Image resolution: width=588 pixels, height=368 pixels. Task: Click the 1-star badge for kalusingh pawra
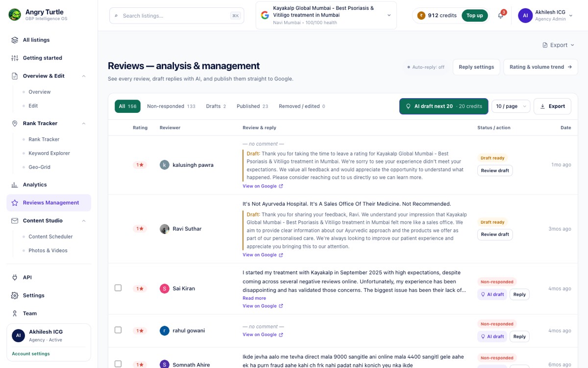coord(140,165)
